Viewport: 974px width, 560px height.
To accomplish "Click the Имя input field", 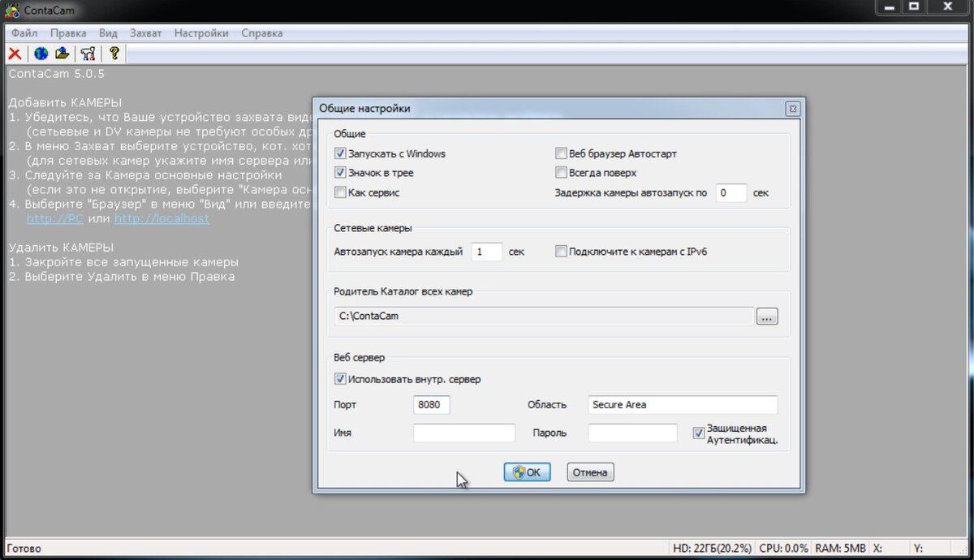I will [x=464, y=433].
